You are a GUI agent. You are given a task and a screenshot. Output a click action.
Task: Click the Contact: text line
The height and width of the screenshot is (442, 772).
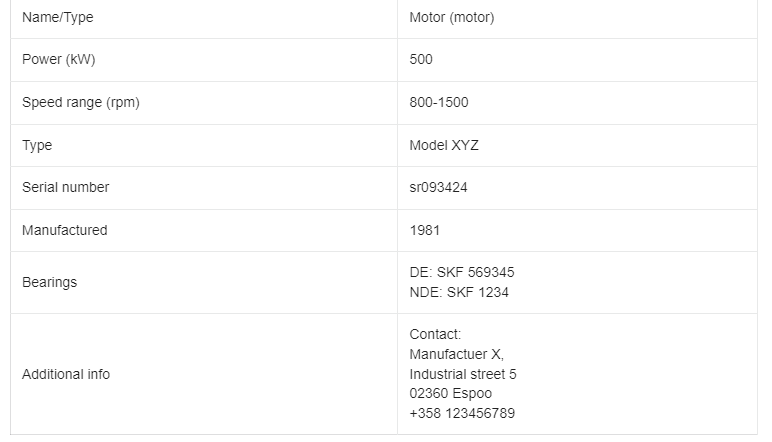(435, 334)
